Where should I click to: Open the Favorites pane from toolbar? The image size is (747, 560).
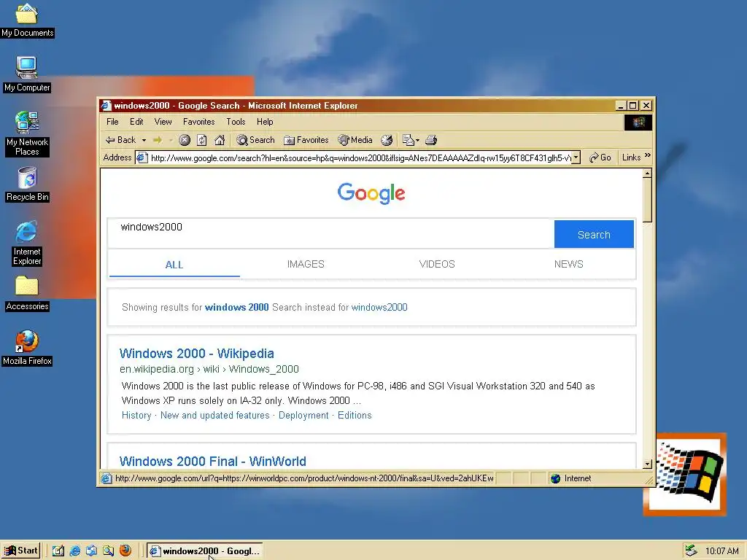click(306, 140)
